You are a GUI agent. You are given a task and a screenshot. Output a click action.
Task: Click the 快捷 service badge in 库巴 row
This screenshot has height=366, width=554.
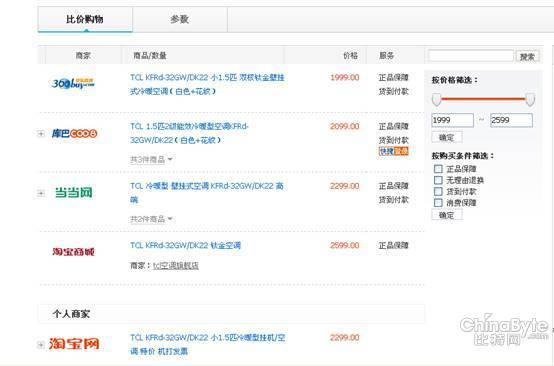[394, 152]
